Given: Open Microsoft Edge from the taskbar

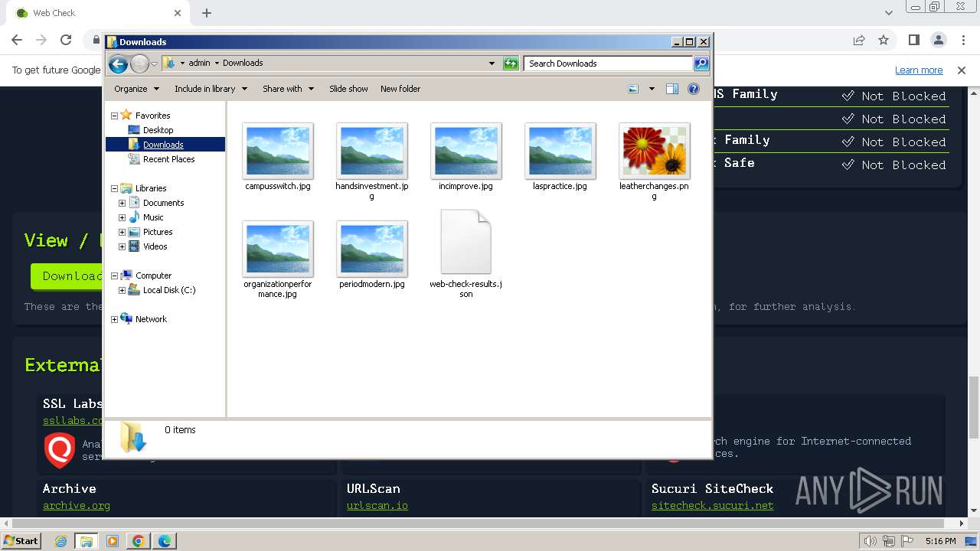Looking at the screenshot, I should pyautogui.click(x=165, y=541).
